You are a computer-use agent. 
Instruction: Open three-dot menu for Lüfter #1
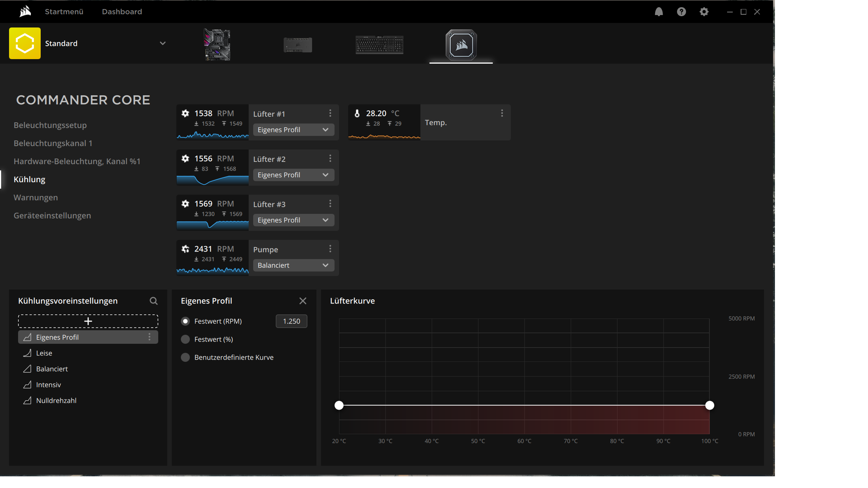(x=330, y=113)
